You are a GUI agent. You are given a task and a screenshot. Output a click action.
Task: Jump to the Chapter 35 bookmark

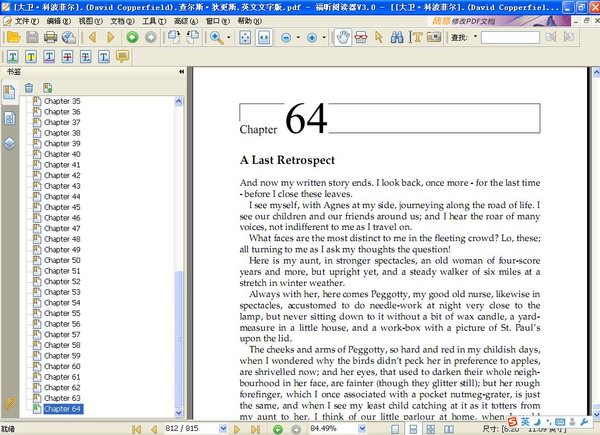[62, 101]
